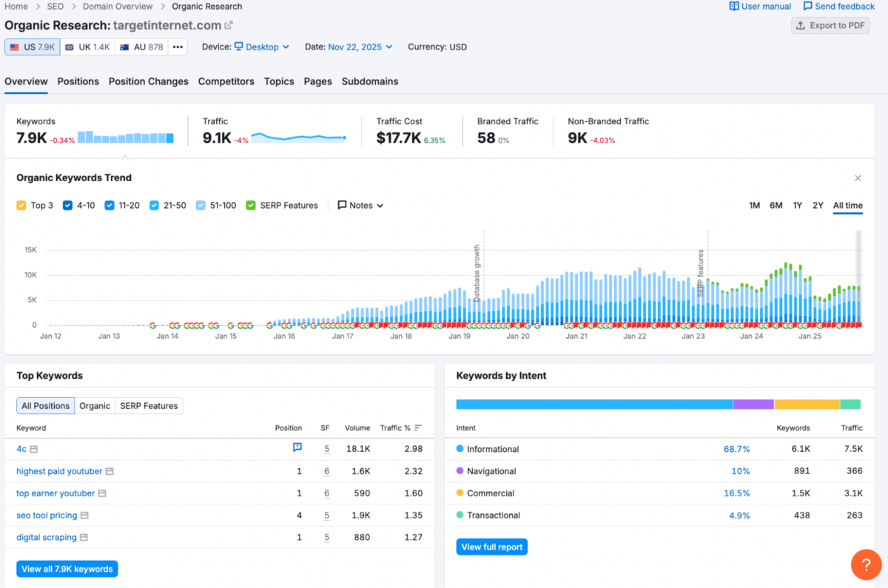
Task: Click the green Transactional intent bar segment
Action: tap(851, 405)
